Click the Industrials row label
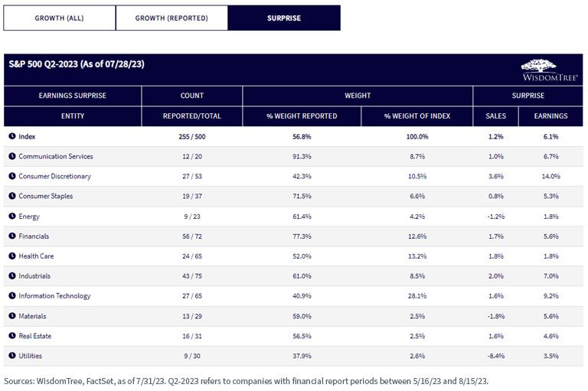 click(34, 276)
